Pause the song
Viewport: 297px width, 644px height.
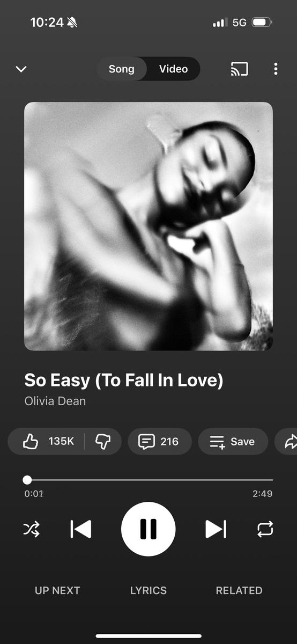(x=148, y=529)
